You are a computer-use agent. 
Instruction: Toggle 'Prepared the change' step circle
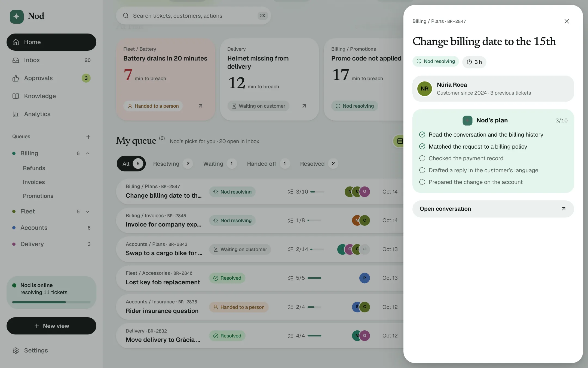[422, 182]
